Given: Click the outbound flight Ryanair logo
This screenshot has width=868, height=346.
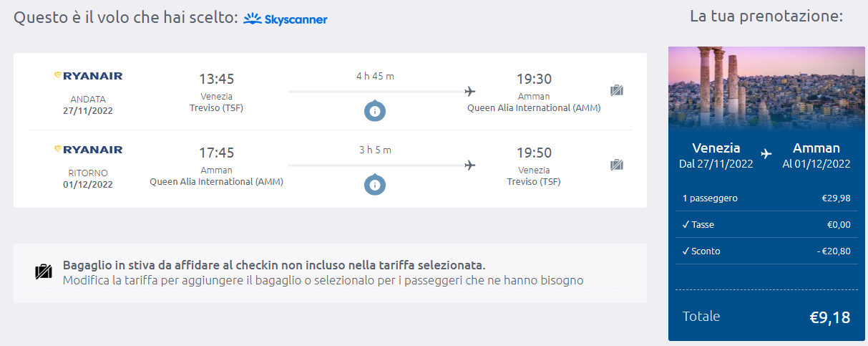Looking at the screenshot, I should tap(88, 76).
